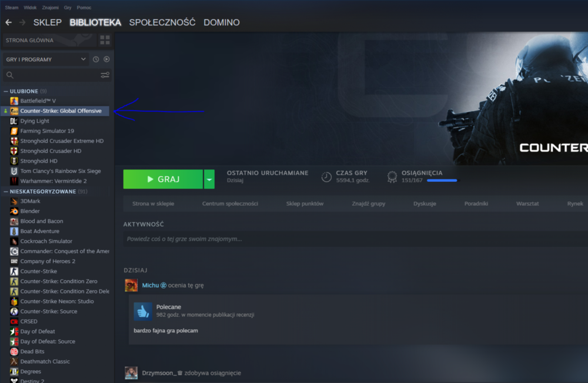
Task: Open Dyskusje link
Action: pos(425,204)
